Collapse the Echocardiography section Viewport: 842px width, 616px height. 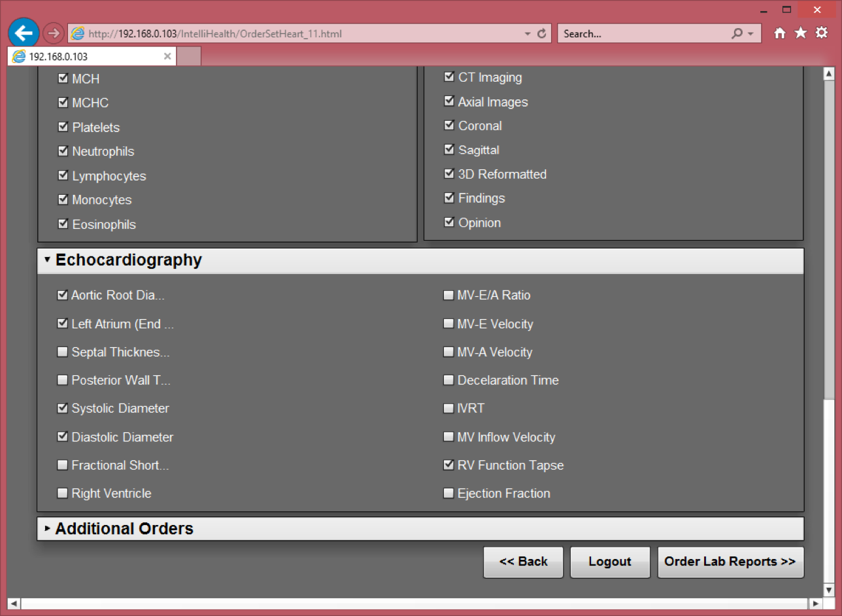47,260
